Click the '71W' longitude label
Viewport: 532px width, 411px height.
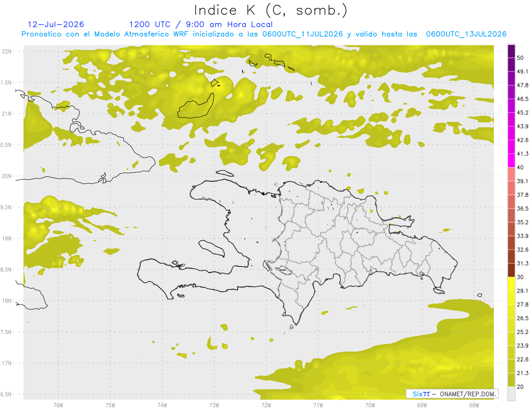pos(318,405)
